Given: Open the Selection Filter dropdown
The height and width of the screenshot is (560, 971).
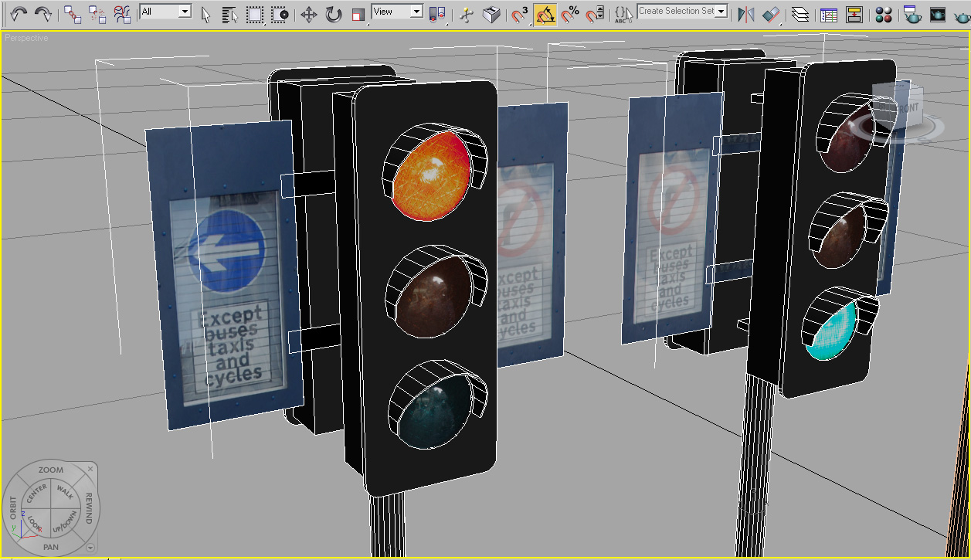Looking at the screenshot, I should tap(163, 11).
